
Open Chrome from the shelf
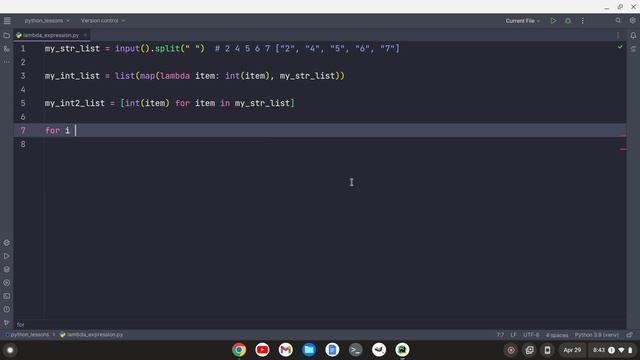coord(239,350)
